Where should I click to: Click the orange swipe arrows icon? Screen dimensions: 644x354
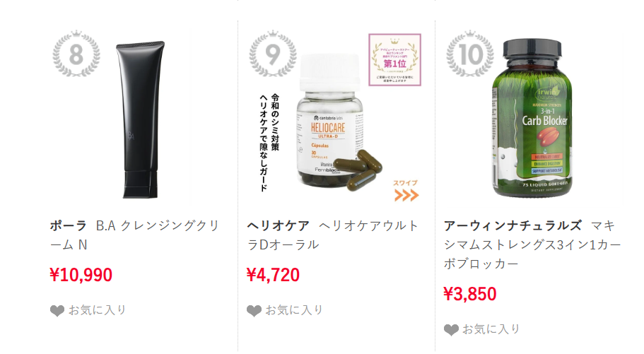(406, 196)
